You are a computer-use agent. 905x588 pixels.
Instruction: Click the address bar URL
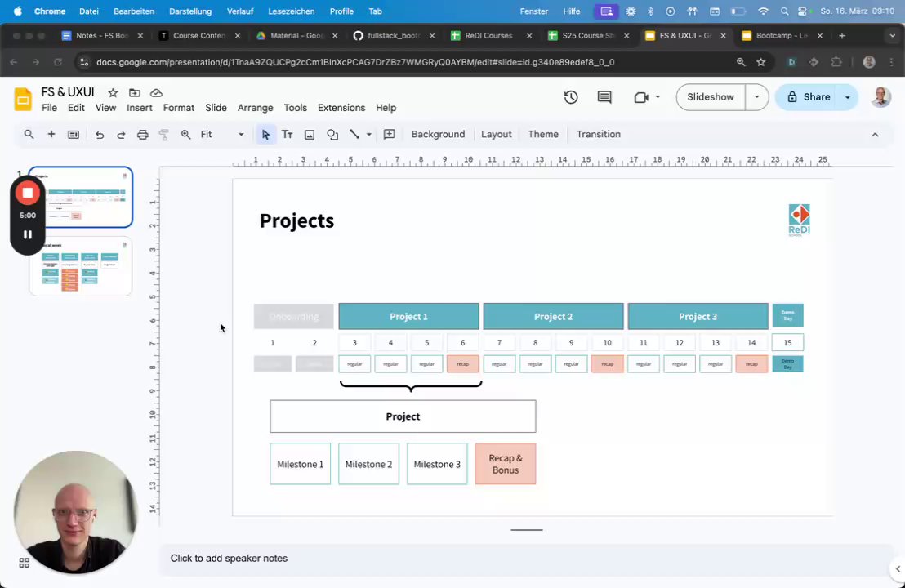pos(355,62)
